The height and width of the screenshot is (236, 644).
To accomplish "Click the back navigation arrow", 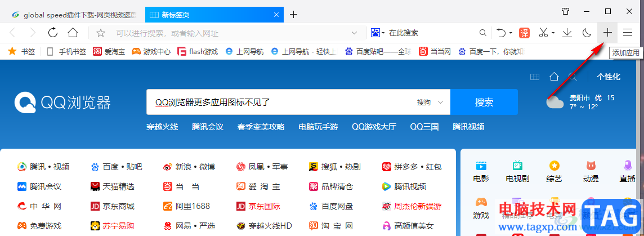I will [12, 33].
